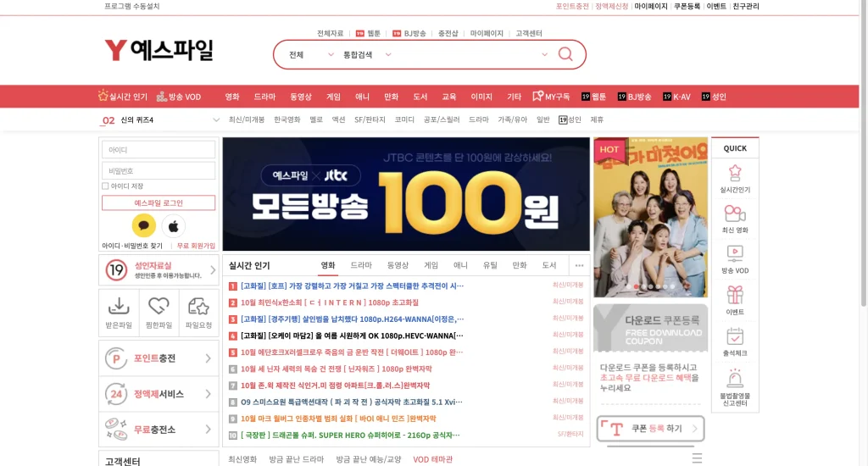Expand the 신의 퀴즈4 ranking dropdown
The width and height of the screenshot is (868, 466).
tap(216, 119)
